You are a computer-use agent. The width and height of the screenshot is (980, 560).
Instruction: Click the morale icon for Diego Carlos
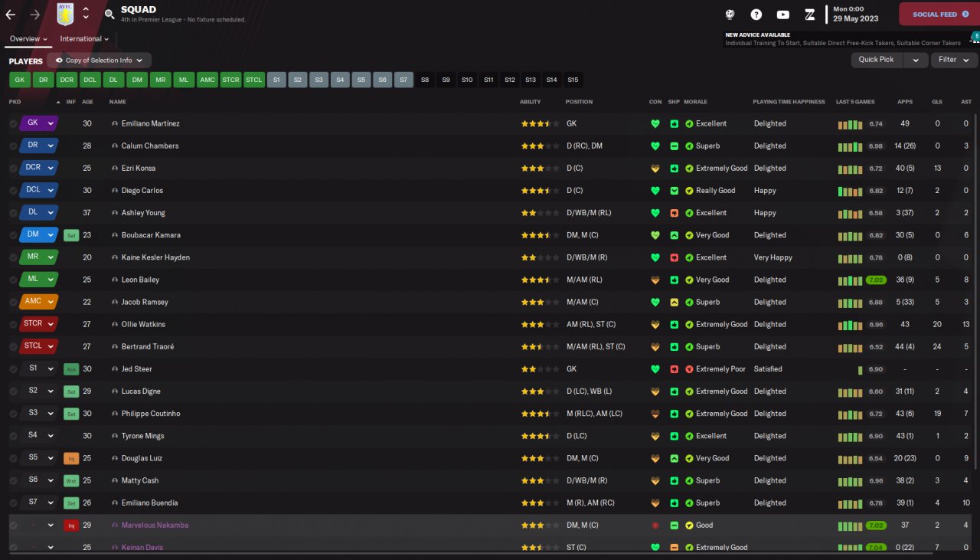click(689, 191)
